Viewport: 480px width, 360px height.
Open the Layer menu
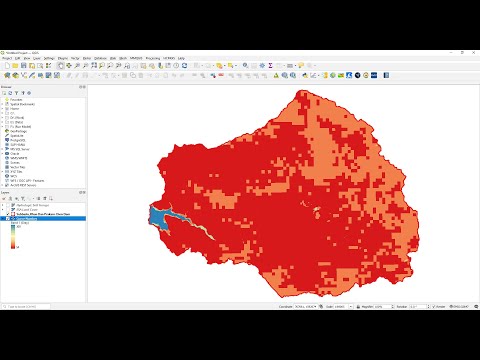37,58
